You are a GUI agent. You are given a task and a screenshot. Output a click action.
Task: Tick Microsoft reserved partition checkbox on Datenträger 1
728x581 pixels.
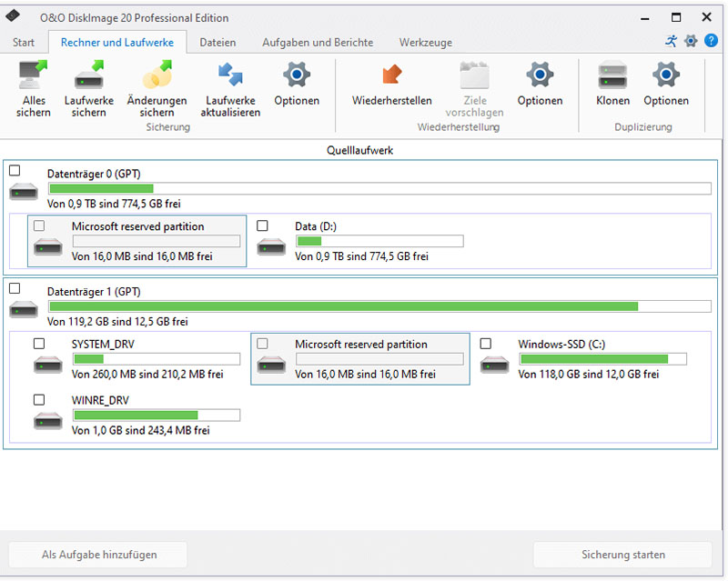coord(262,344)
